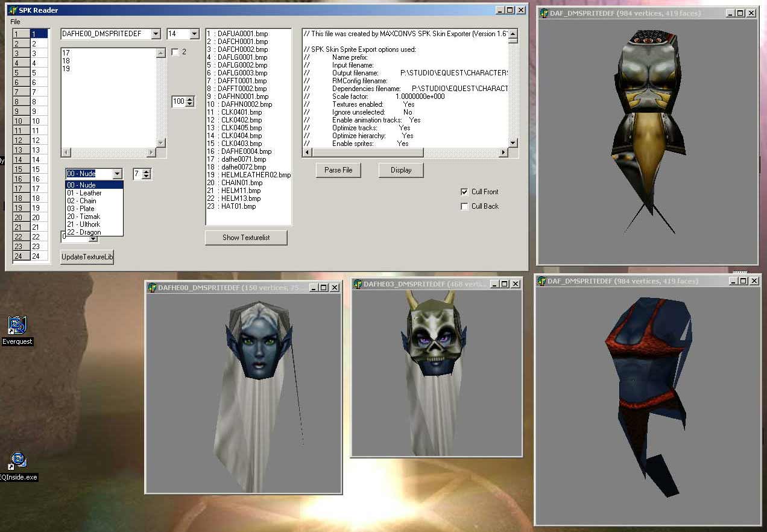767x532 pixels.
Task: Click the UpdateTextureLib button
Action: point(87,257)
